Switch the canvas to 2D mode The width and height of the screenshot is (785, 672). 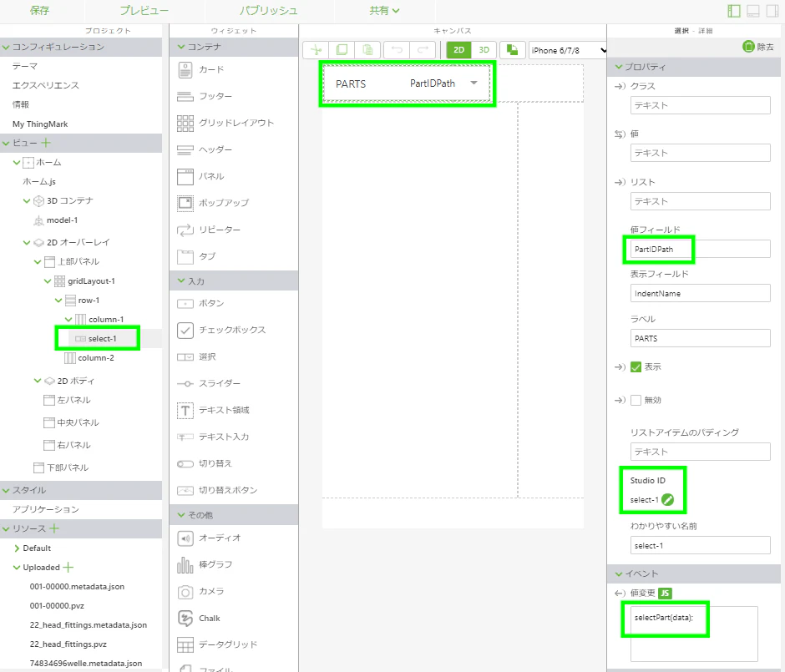coord(458,50)
